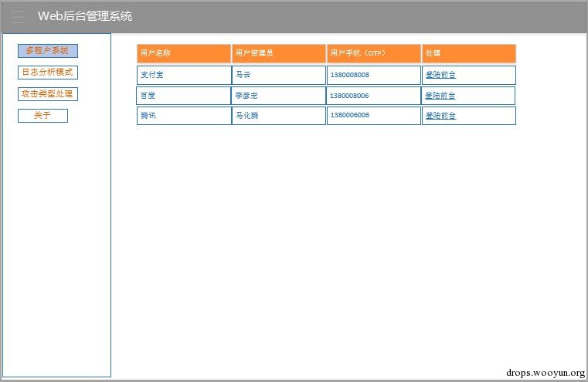Click the 处理 column header
588x382 pixels.
469,53
